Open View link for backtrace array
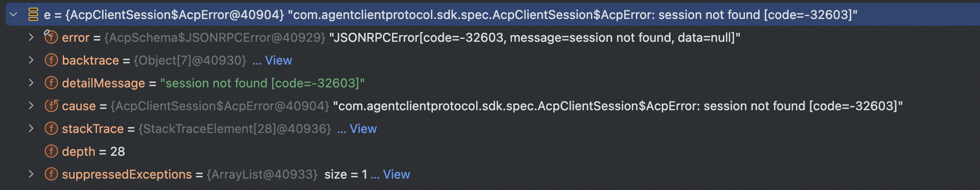980x190 pixels. (278, 60)
